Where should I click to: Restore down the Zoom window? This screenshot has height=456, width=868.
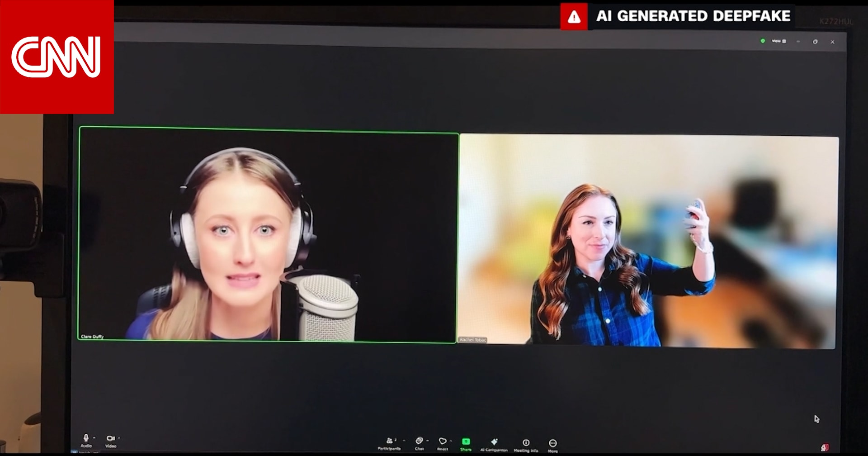[815, 42]
